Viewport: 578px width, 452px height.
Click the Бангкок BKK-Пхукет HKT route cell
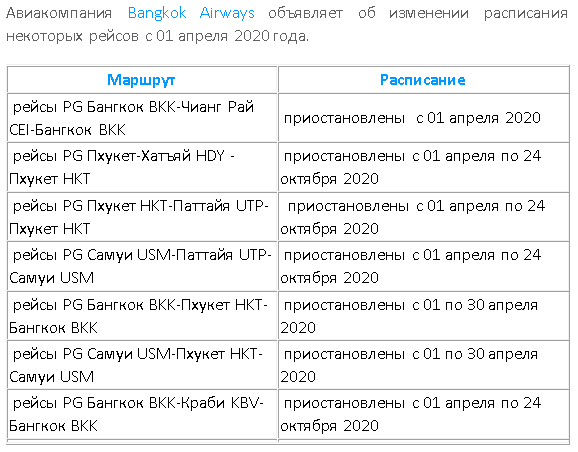[x=142, y=316]
